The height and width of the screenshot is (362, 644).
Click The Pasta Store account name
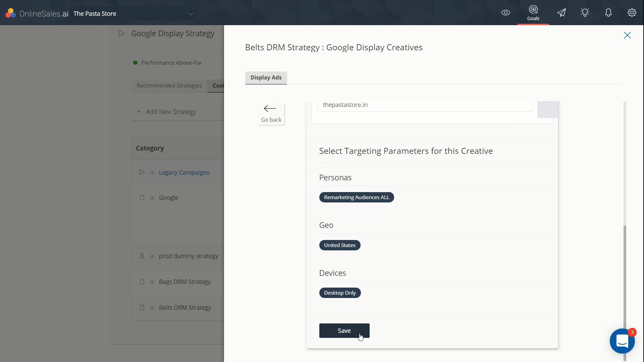click(x=95, y=14)
